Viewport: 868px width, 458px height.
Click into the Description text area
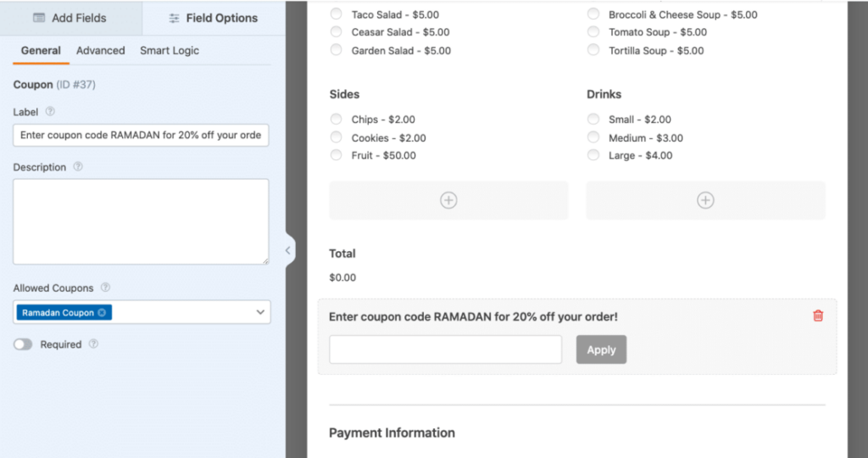pos(141,221)
